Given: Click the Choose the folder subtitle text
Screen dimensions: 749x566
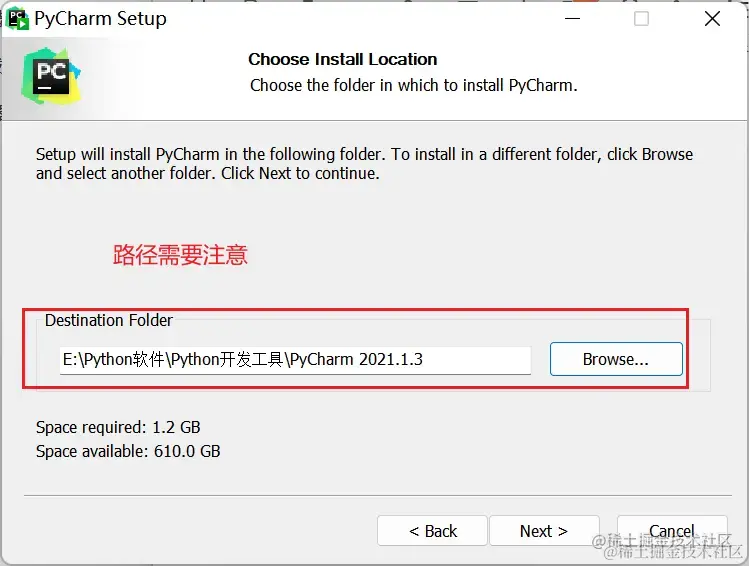Looking at the screenshot, I should [414, 85].
